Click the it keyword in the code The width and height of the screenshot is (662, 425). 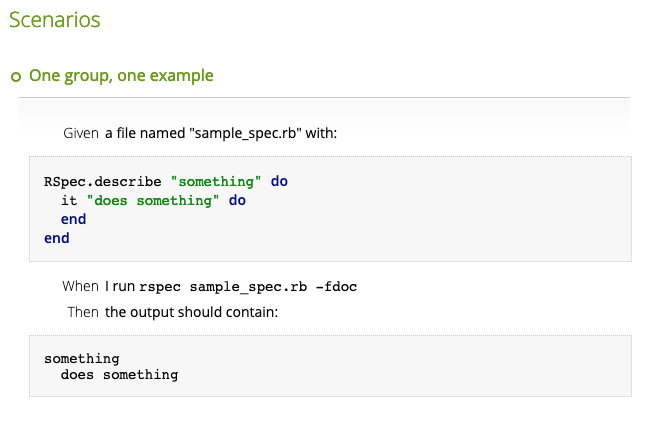[x=69, y=200]
